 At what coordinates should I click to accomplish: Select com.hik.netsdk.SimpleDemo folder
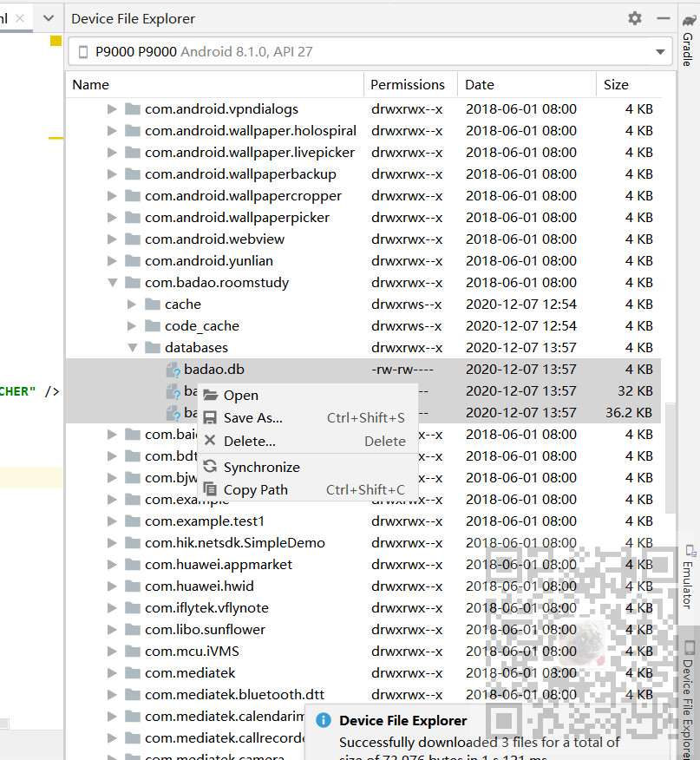(234, 543)
